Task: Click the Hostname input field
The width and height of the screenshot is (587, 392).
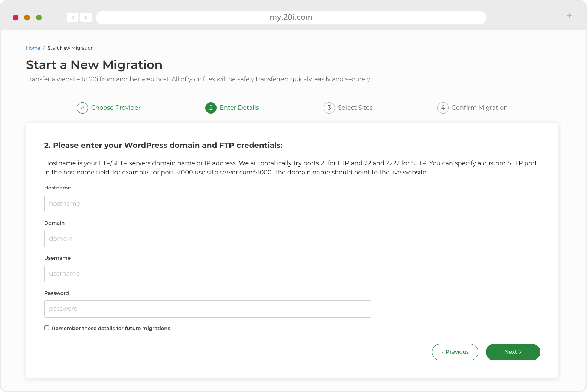Action: pos(208,203)
